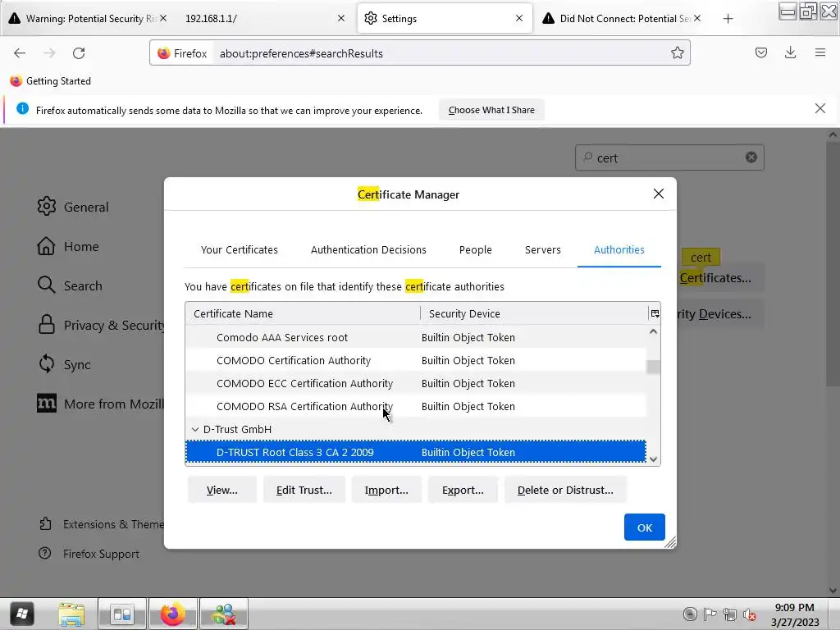Switch to Servers tab

tap(543, 249)
